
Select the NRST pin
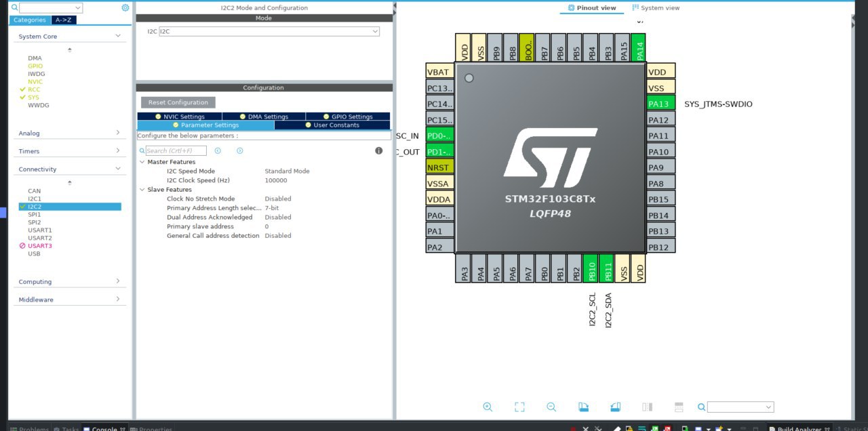pos(439,167)
